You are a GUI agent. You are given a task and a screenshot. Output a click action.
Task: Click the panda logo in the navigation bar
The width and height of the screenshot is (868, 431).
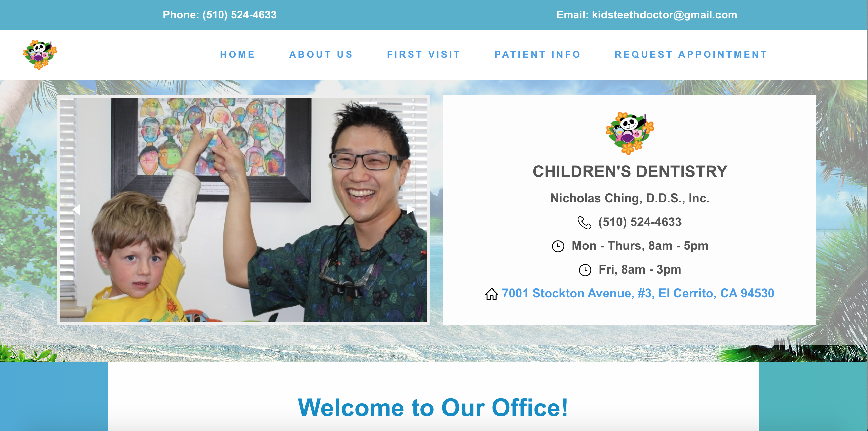[40, 55]
